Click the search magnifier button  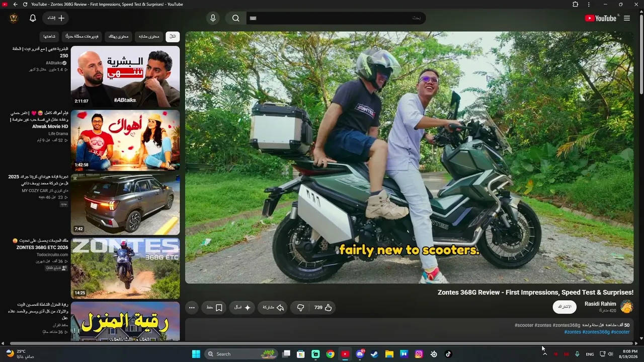[235, 18]
